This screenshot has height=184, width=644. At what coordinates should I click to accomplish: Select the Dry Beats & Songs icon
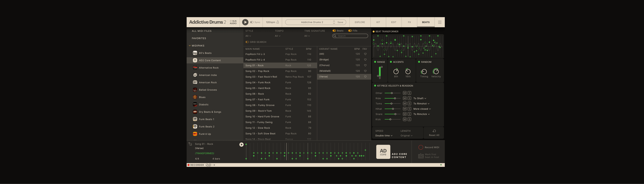[x=195, y=112]
